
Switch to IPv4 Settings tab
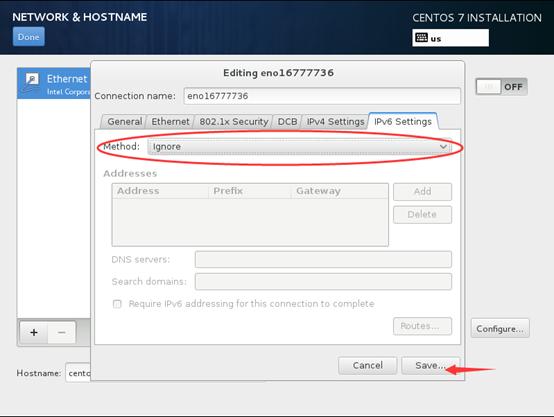[x=335, y=122]
